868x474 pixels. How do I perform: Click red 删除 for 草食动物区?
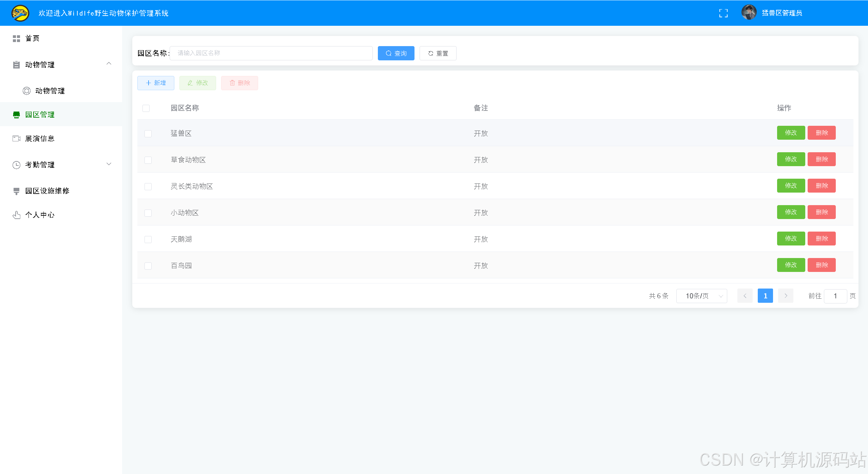822,159
